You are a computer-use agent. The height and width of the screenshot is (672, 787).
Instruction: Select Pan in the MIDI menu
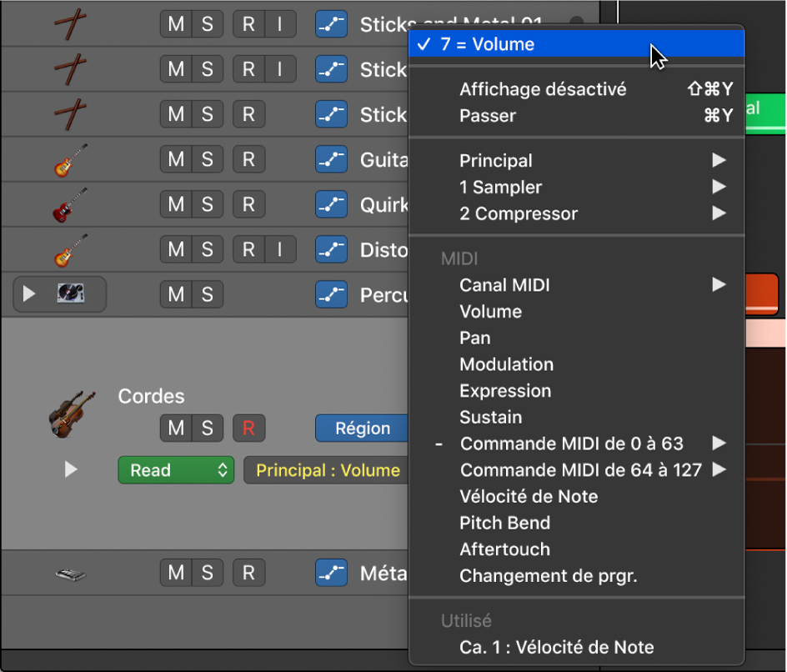coord(576,339)
